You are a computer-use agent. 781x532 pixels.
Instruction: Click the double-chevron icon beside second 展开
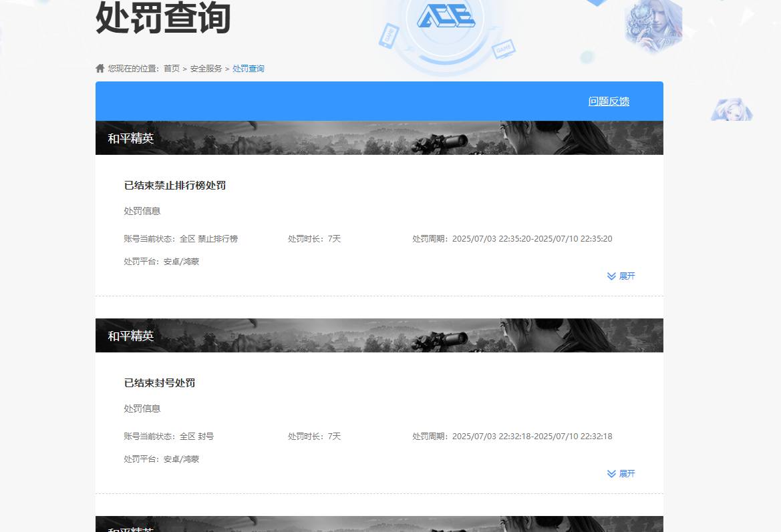(x=610, y=473)
